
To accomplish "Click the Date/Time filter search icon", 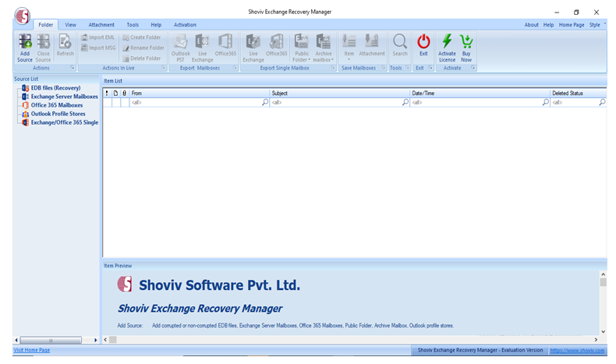I will [x=546, y=102].
